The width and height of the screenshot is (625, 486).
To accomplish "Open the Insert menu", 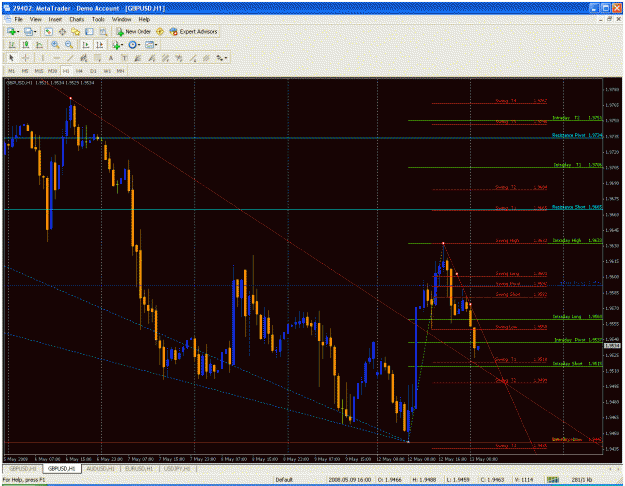I will 55,19.
